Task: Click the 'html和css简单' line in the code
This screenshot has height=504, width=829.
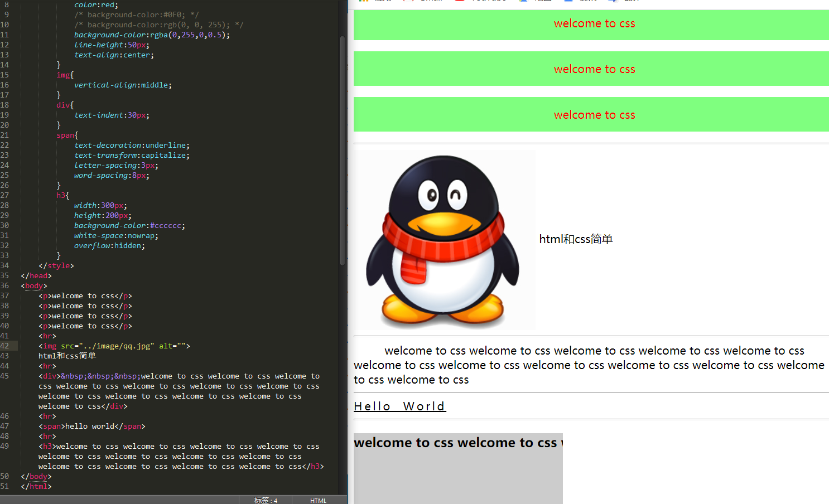Action: (67, 356)
